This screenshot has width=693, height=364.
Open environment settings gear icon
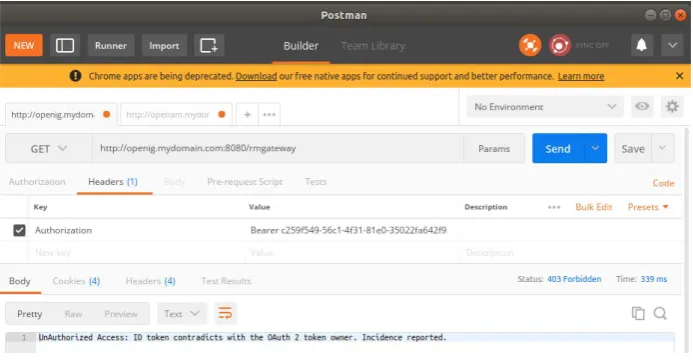pyautogui.click(x=672, y=106)
